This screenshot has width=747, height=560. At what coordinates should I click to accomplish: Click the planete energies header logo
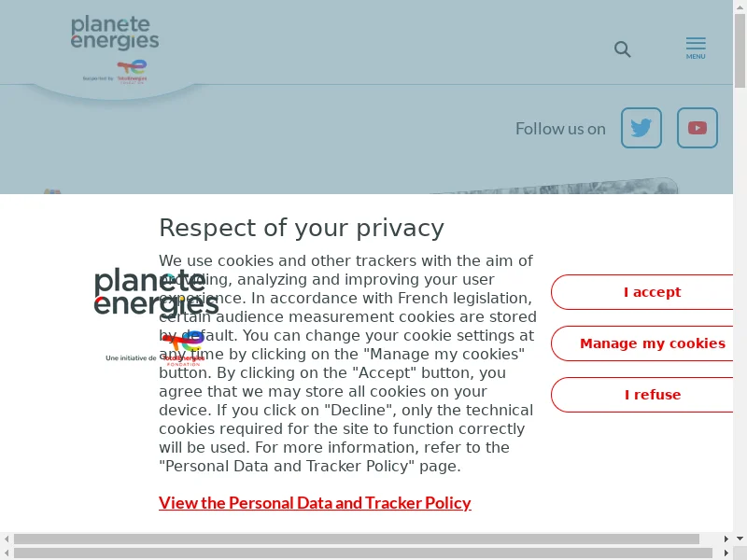click(115, 33)
